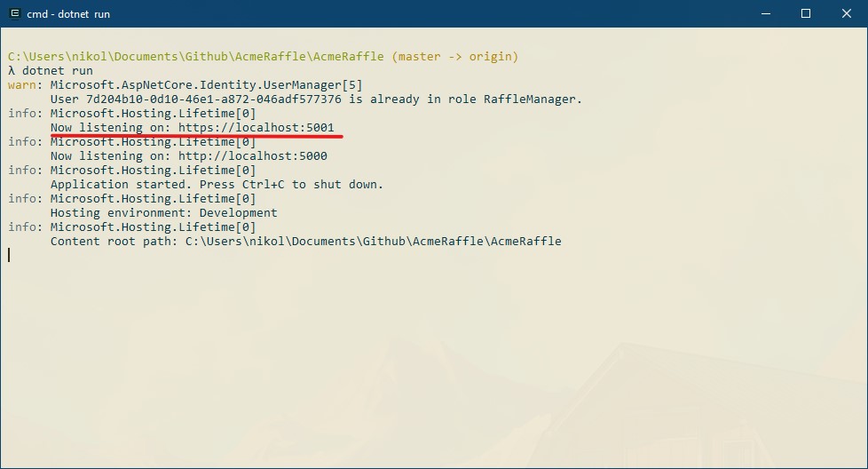The image size is (868, 469).
Task: Click the 'warn' log label
Action: [22, 84]
